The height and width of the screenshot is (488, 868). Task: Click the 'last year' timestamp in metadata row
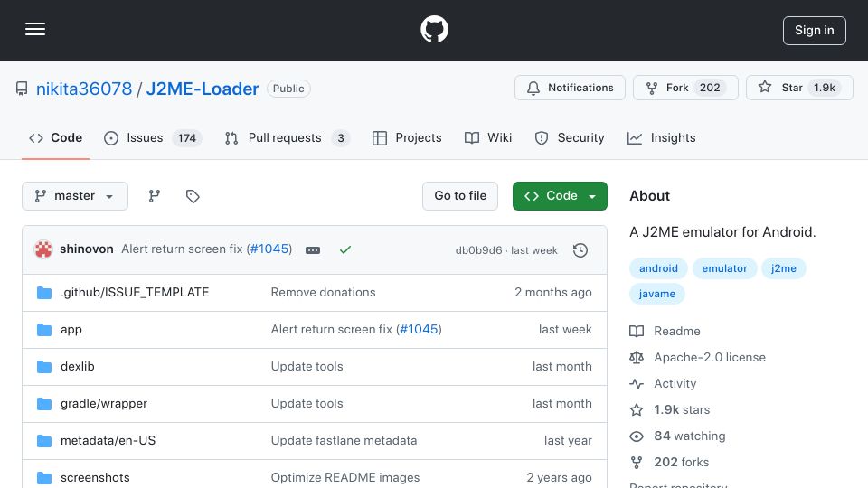point(568,440)
